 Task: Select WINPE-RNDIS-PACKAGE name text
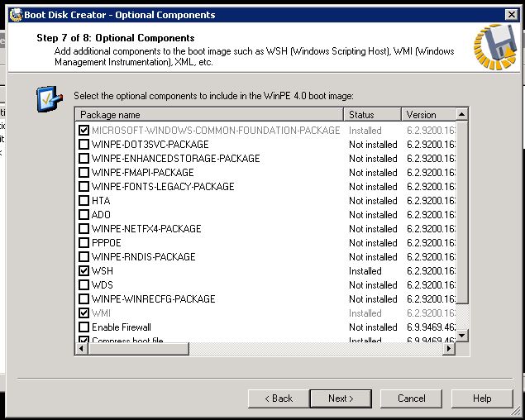(143, 257)
